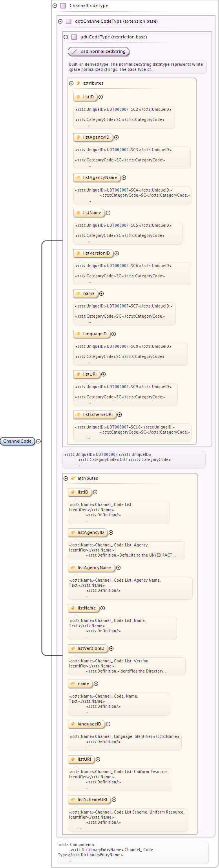Collapse the udt:CodeType restriction base
Screen dimensions: 219x868
tap(66, 37)
